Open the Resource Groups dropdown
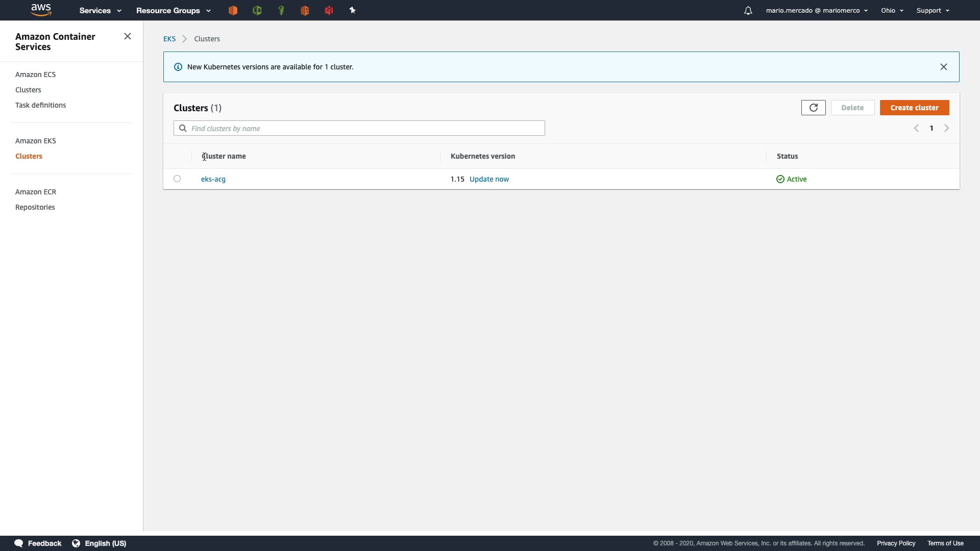Viewport: 980px width, 551px height. coord(173,10)
